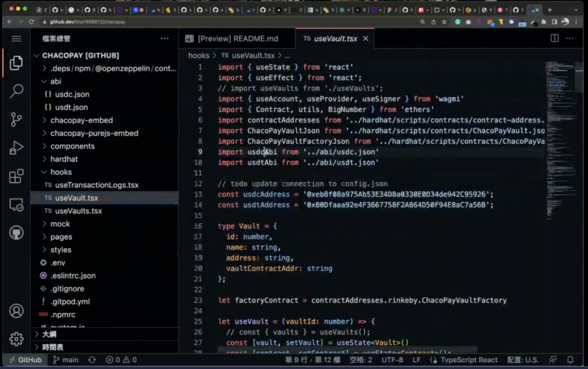Viewport: 588px width, 369px height.
Task: Click the main branch status bar button
Action: click(66, 360)
